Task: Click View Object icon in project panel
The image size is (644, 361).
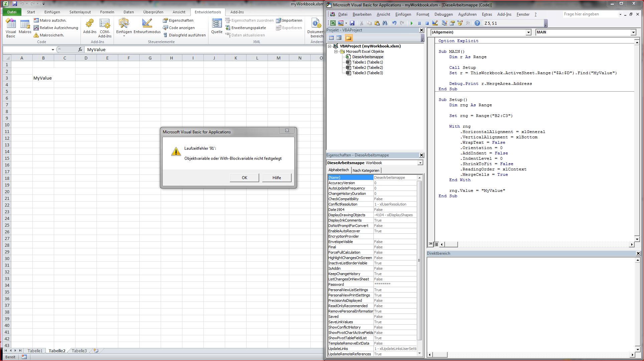Action: [x=339, y=38]
